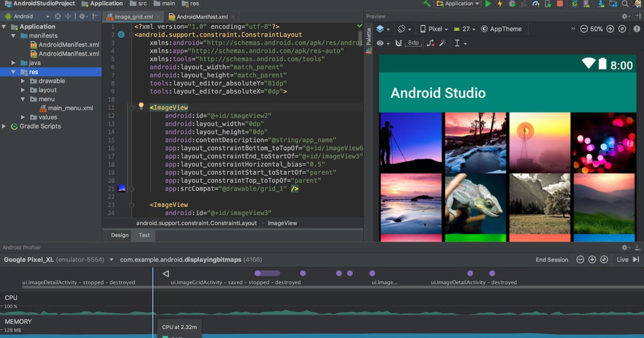Toggle the view options eye icon

point(380,43)
